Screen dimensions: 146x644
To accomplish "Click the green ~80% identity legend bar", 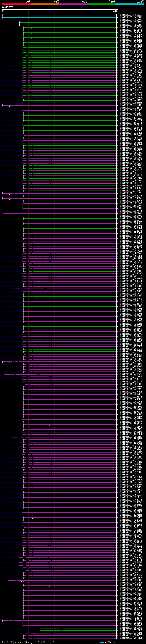I will pos(101,4).
